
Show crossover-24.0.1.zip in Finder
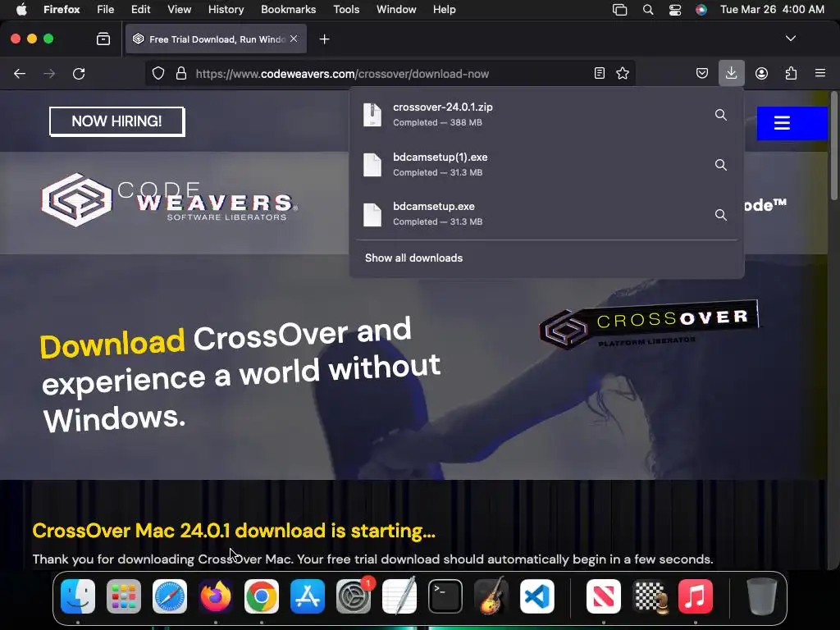pyautogui.click(x=721, y=115)
